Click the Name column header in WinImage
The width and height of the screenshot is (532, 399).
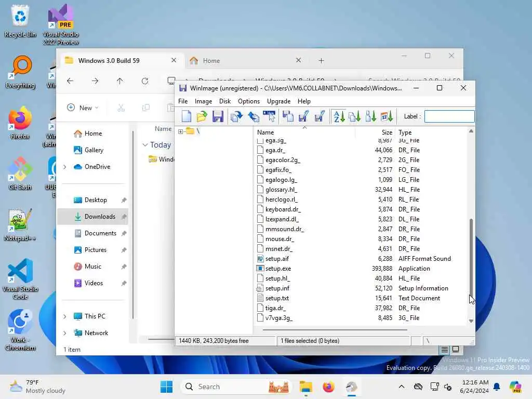point(265,132)
